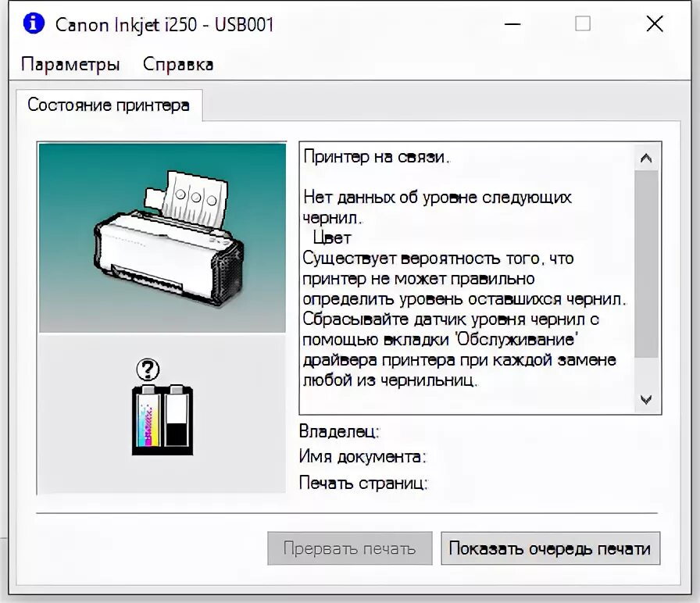Click the Владелец: label
This screenshot has height=603, width=700.
(x=339, y=431)
